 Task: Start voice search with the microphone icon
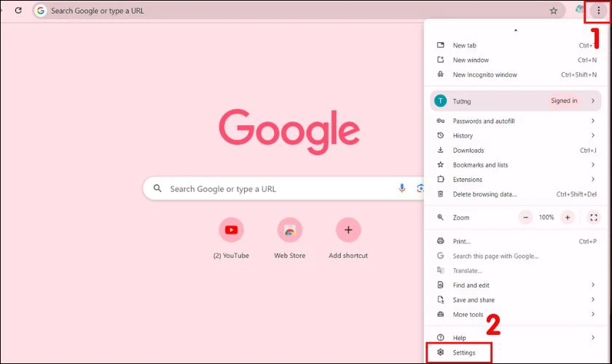tap(401, 189)
